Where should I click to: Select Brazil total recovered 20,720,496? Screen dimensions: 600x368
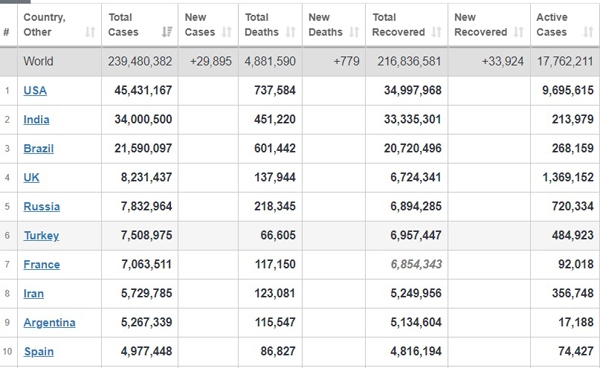pos(413,148)
